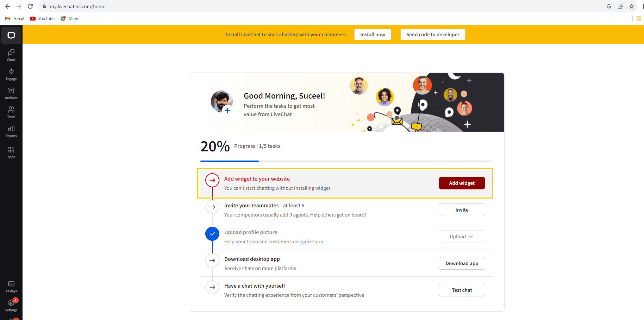This screenshot has width=644, height=320.
Task: Click Send code to developer
Action: point(432,34)
